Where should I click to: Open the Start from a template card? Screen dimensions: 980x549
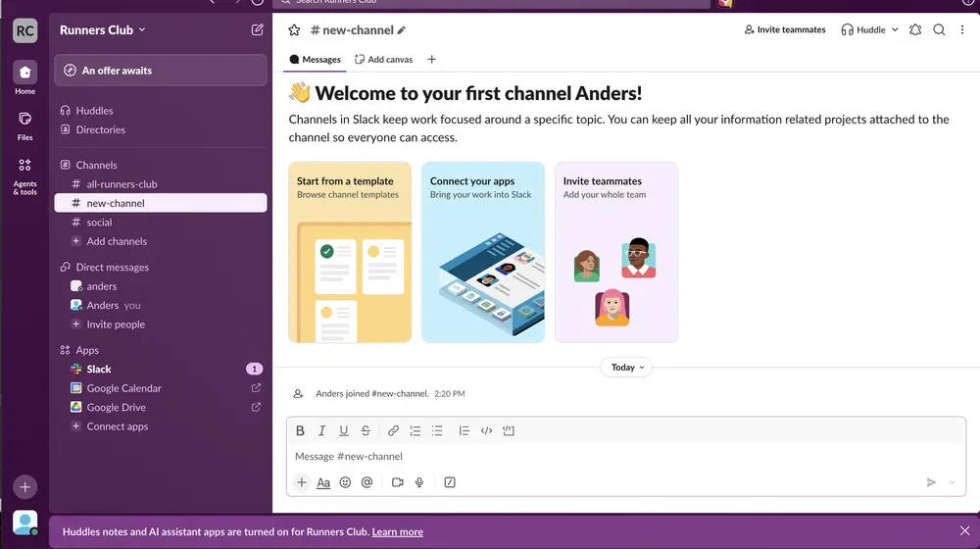click(350, 252)
